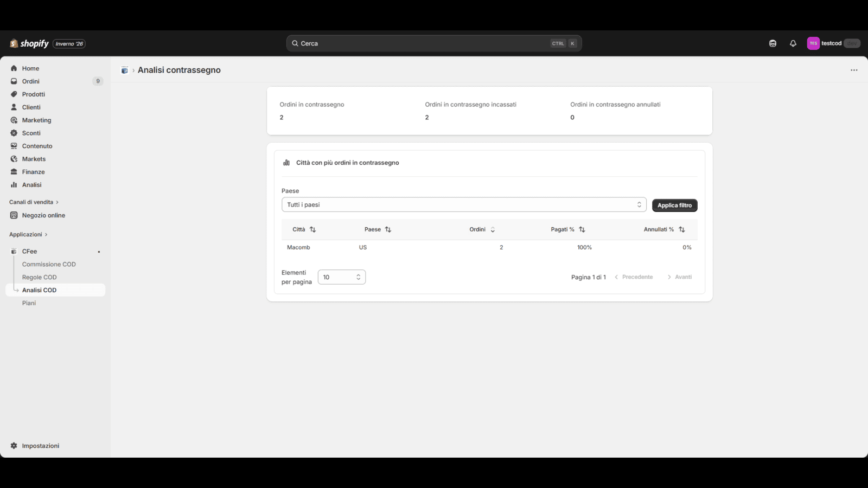The height and width of the screenshot is (488, 868).
Task: Click the Ordini badge showing 9
Action: pyautogui.click(x=98, y=81)
